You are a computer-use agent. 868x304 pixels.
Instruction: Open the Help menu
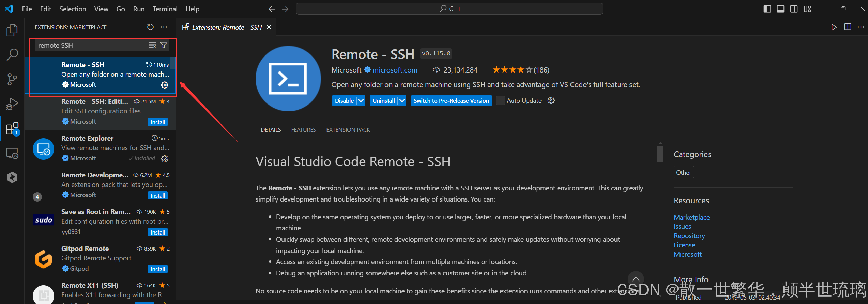pyautogui.click(x=193, y=9)
